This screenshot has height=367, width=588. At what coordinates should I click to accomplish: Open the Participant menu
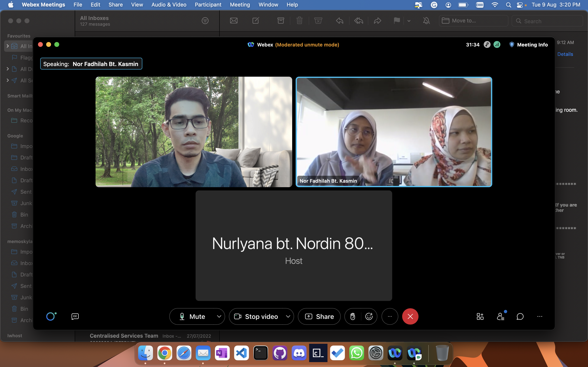tap(208, 5)
